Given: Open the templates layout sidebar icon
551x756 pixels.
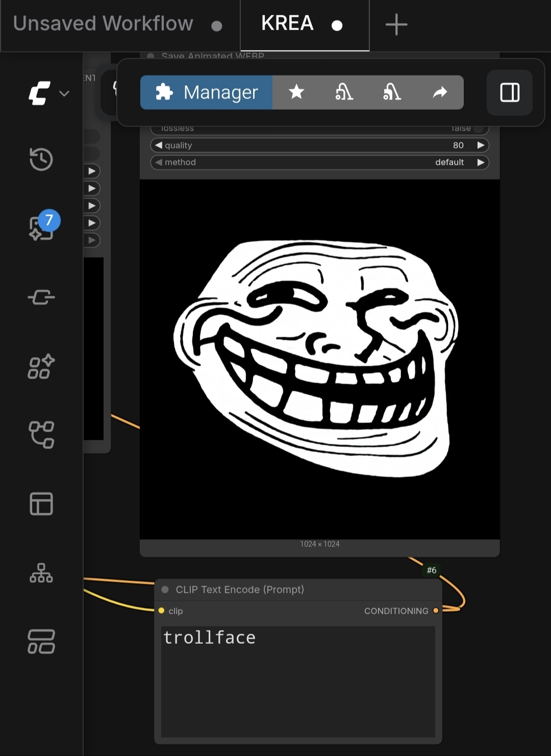Looking at the screenshot, I should point(41,503).
